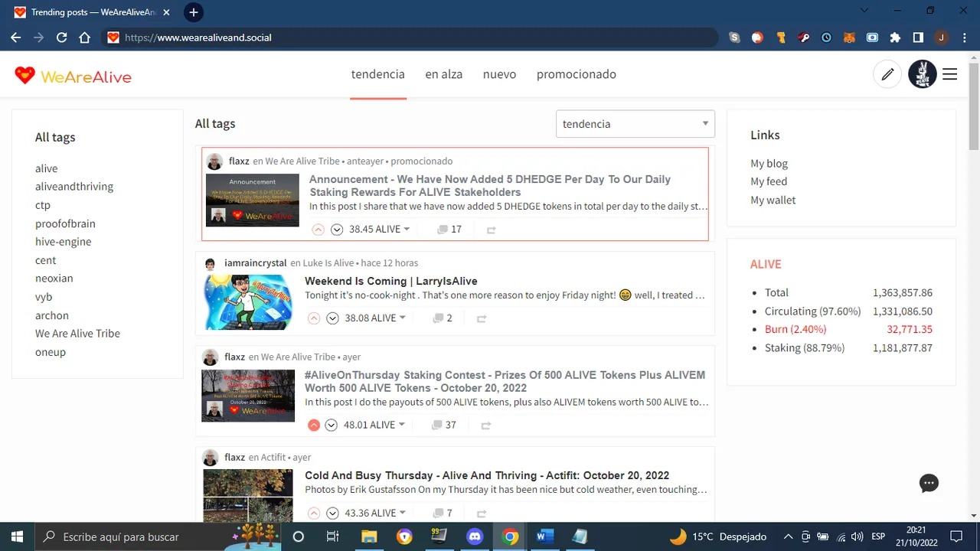Toggle the upvote on AliveOnThursday post

314,425
